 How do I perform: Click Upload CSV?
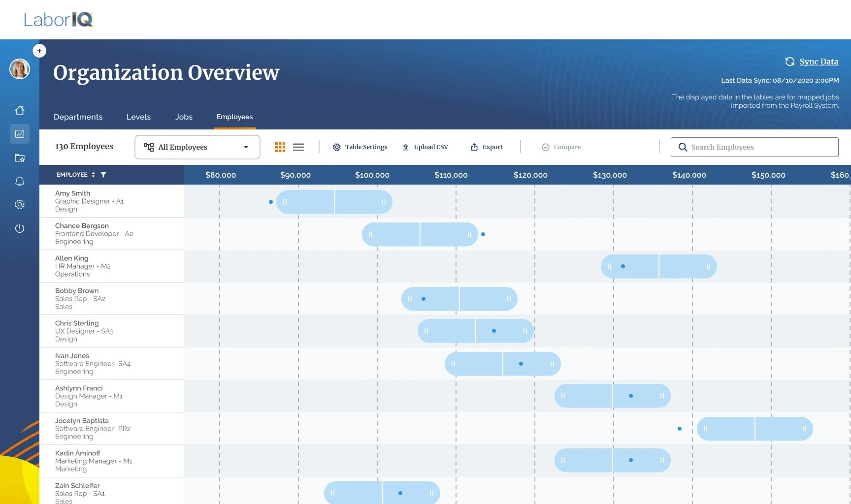(425, 147)
